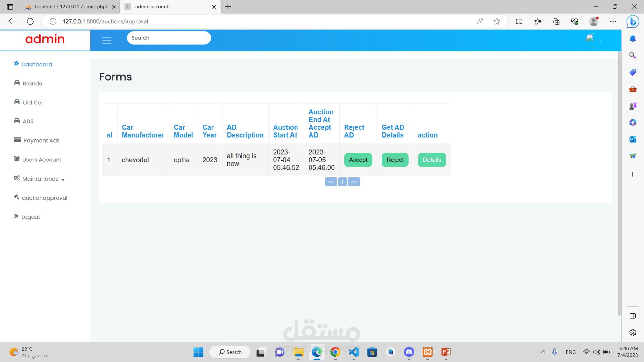
Task: Open the Bing Copilot sidebar icon
Action: tap(632, 21)
